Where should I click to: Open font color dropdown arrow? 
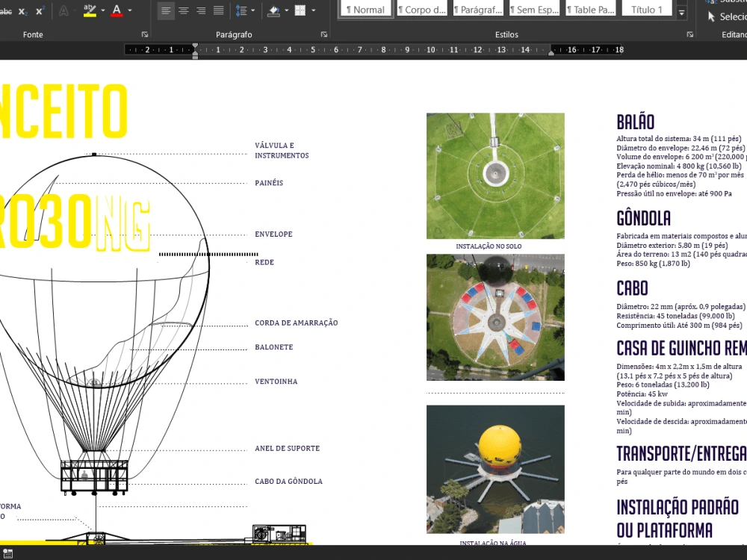coord(129,10)
